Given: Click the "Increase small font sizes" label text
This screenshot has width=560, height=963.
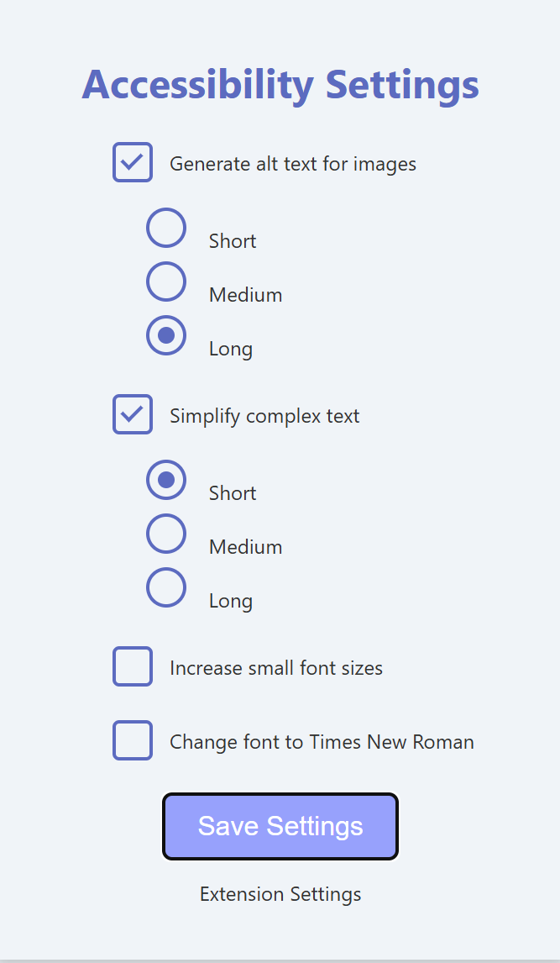Looking at the screenshot, I should 276,668.
